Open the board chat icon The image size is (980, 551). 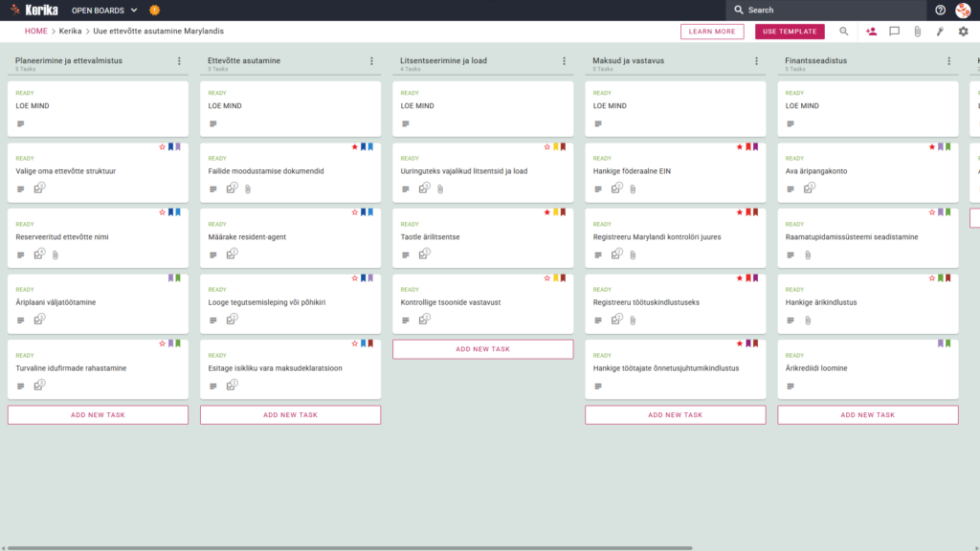click(895, 32)
